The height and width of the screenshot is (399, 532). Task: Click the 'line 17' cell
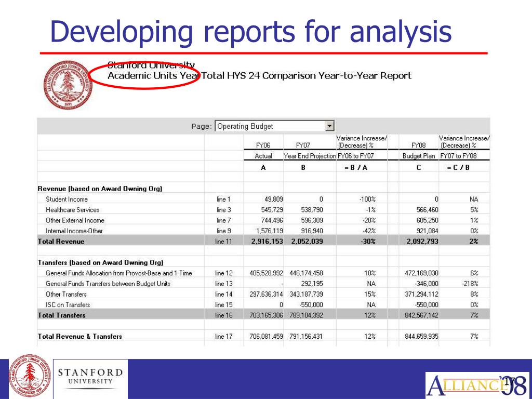pos(224,337)
